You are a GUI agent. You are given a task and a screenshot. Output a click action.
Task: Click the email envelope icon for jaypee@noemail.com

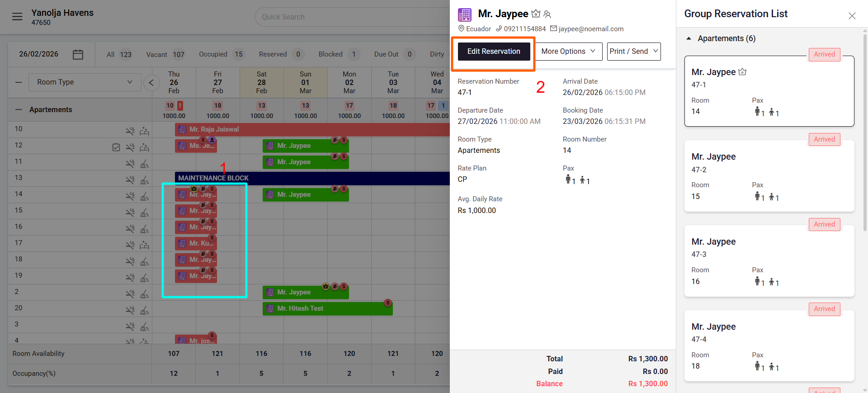(x=553, y=28)
